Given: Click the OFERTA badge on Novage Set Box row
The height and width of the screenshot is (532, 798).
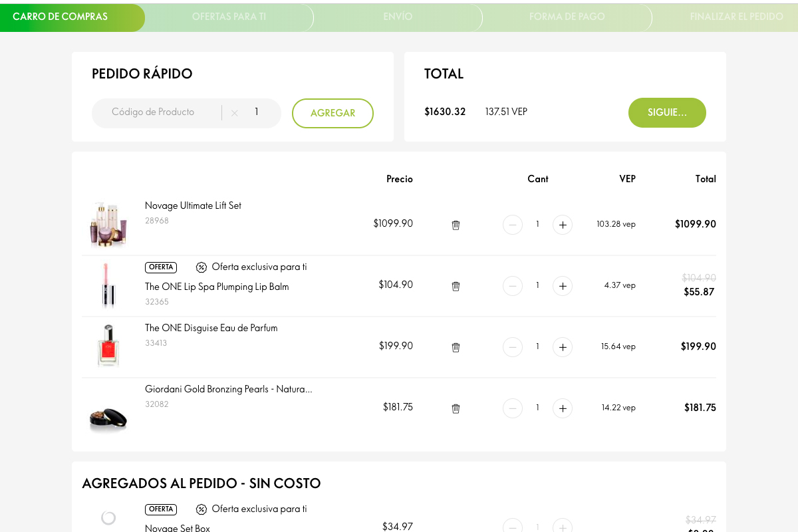Looking at the screenshot, I should 161,509.
